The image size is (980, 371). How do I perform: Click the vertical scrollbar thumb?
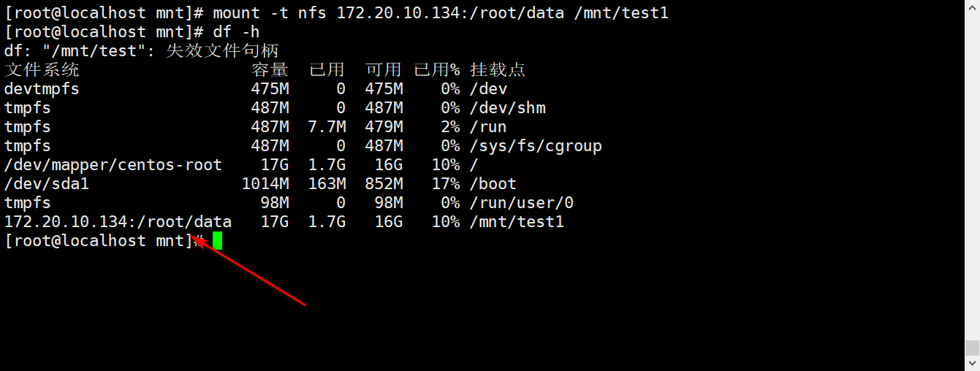tap(972, 347)
